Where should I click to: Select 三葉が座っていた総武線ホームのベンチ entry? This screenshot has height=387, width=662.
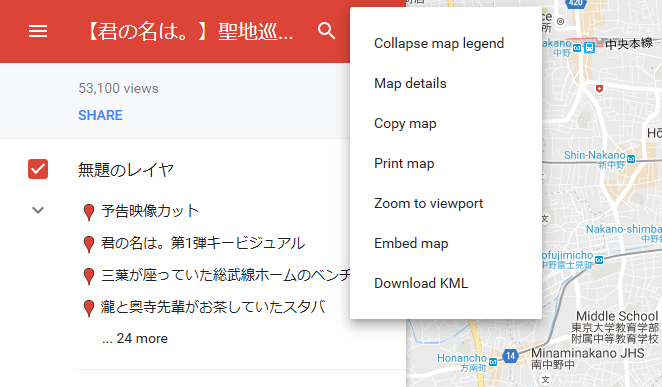(x=225, y=275)
